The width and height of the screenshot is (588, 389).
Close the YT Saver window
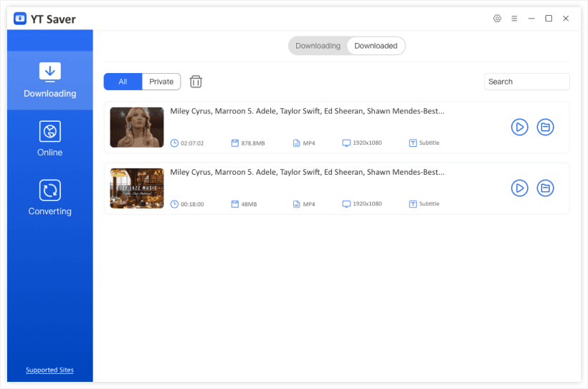tap(566, 19)
